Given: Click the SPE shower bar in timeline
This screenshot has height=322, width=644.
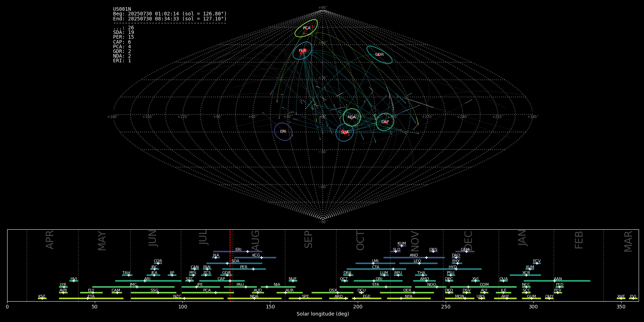Looking at the screenshot, I should click(305, 298).
